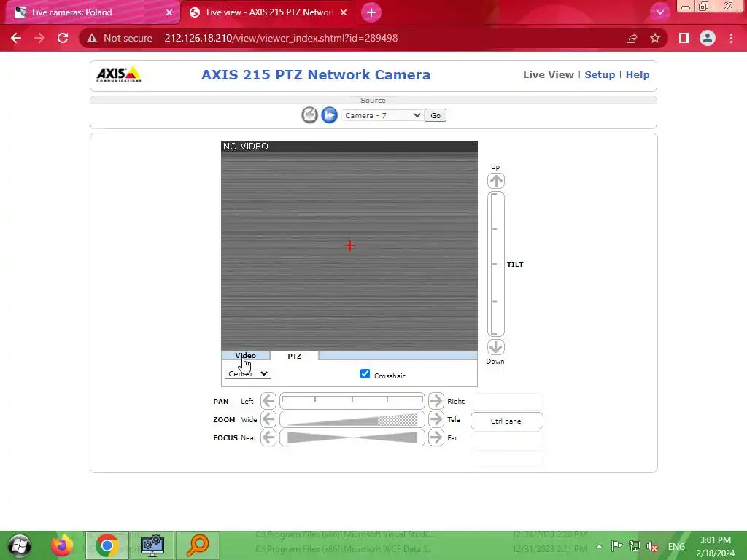Viewport: 747px width, 560px height.
Task: Click the Focus slider bar
Action: point(352,437)
